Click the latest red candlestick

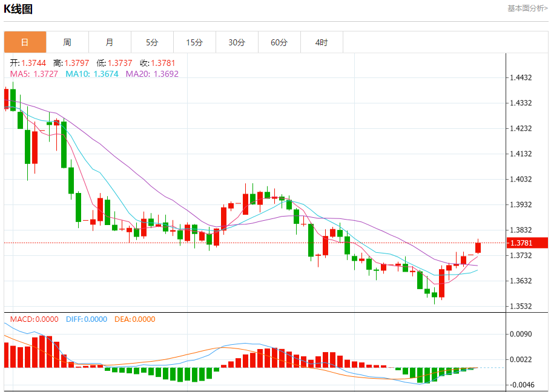coord(478,247)
